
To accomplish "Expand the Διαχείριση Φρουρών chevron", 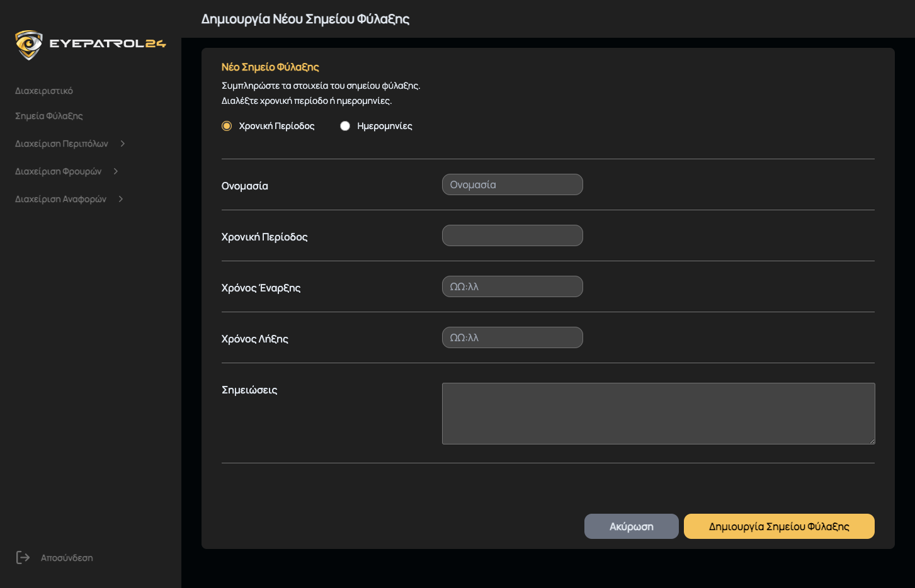I will (116, 171).
